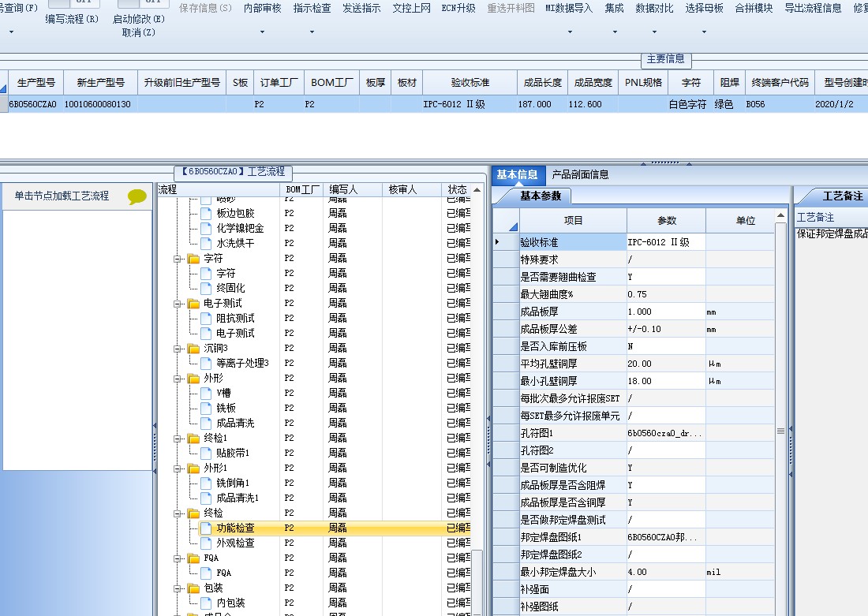The height and width of the screenshot is (616, 868).
Task: Select the 基本参数 sub-tab
Action: click(541, 196)
